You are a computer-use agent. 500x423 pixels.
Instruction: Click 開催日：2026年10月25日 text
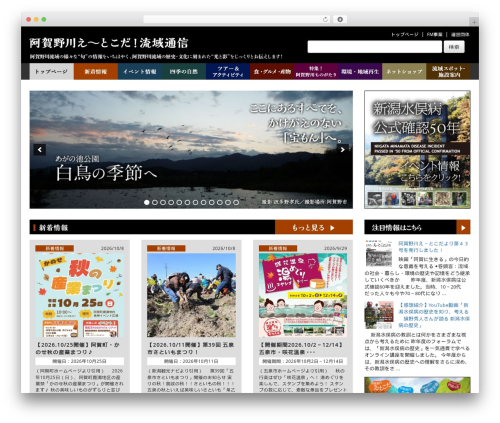coord(80,361)
